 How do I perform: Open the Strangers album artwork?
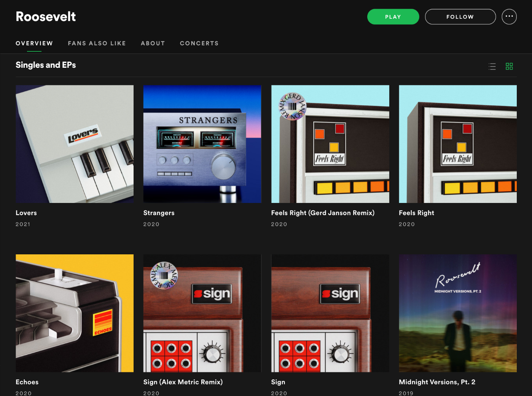(202, 144)
